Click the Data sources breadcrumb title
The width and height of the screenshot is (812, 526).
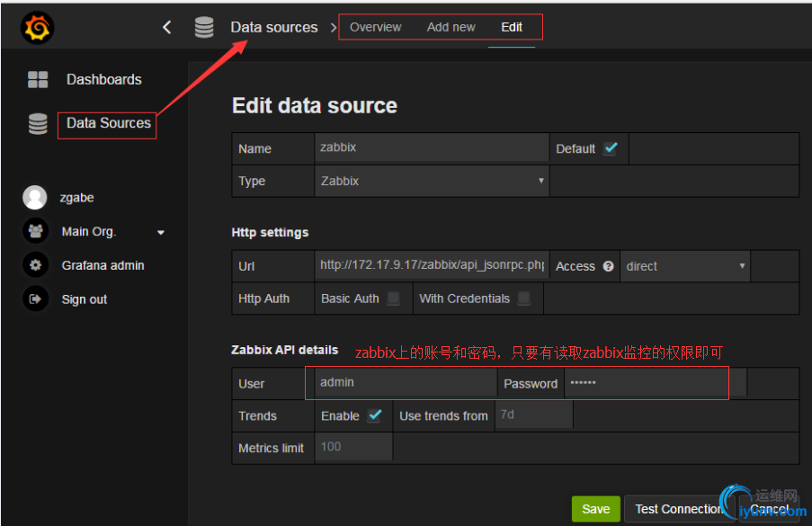[x=274, y=27]
